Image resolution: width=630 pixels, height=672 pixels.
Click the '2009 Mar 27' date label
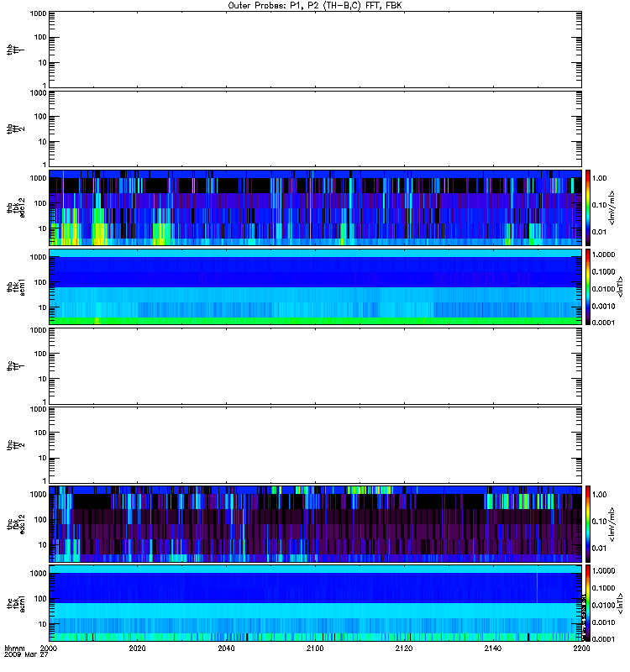[x=26, y=655]
